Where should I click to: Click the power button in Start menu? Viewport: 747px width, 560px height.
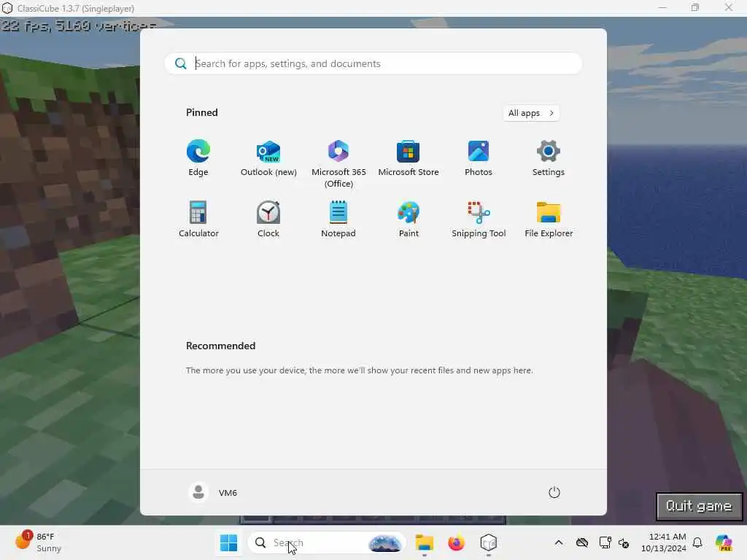[554, 492]
